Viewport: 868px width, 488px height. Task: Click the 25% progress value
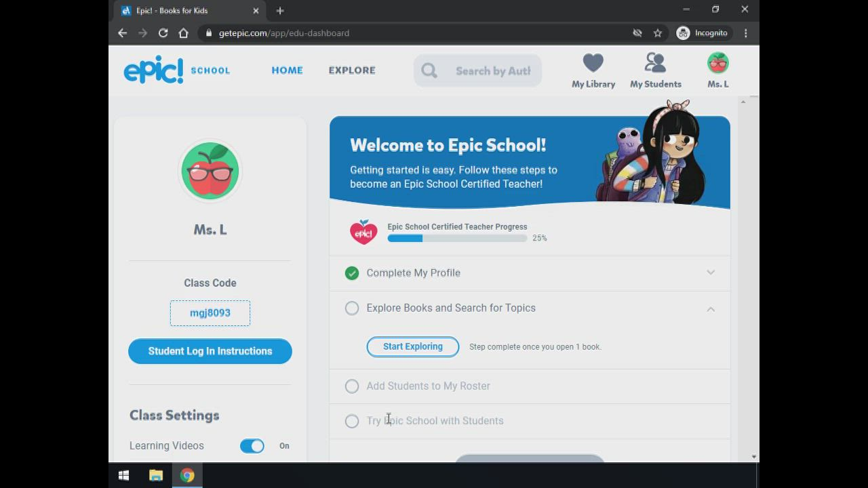click(x=540, y=238)
